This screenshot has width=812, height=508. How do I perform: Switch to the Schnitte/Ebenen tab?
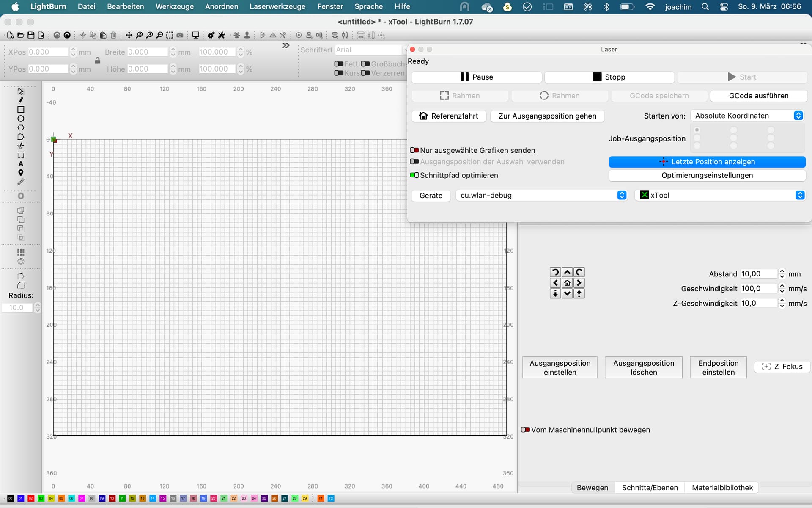tap(650, 488)
